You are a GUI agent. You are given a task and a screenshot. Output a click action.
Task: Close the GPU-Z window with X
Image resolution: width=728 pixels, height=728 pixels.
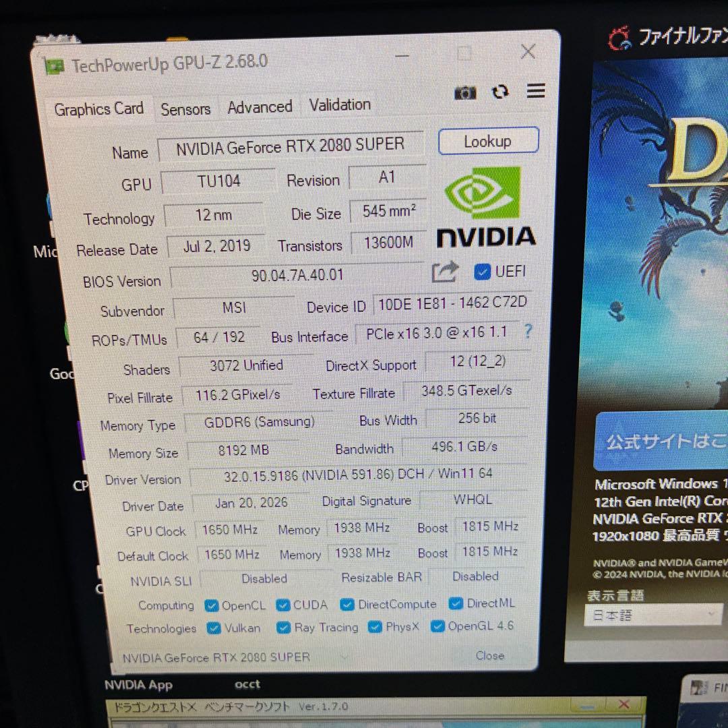[528, 51]
